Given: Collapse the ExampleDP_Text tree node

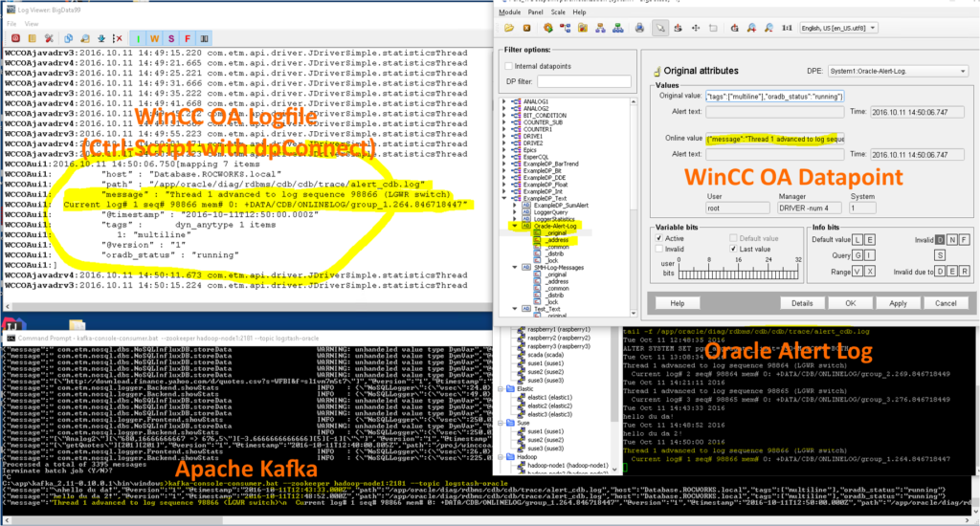Looking at the screenshot, I should click(x=504, y=198).
